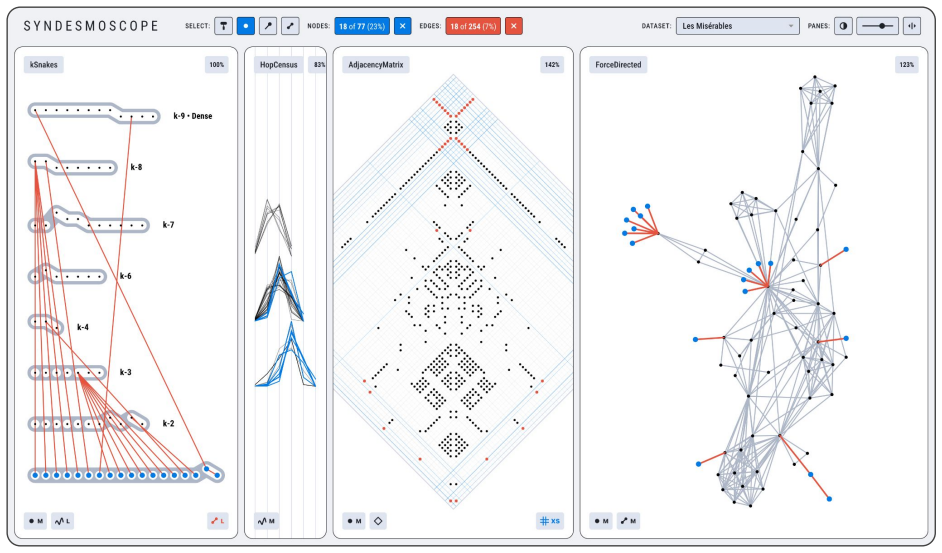Toggle red edge size L in kSnakes
This screenshot has height=553, width=942.
pyautogui.click(x=217, y=521)
